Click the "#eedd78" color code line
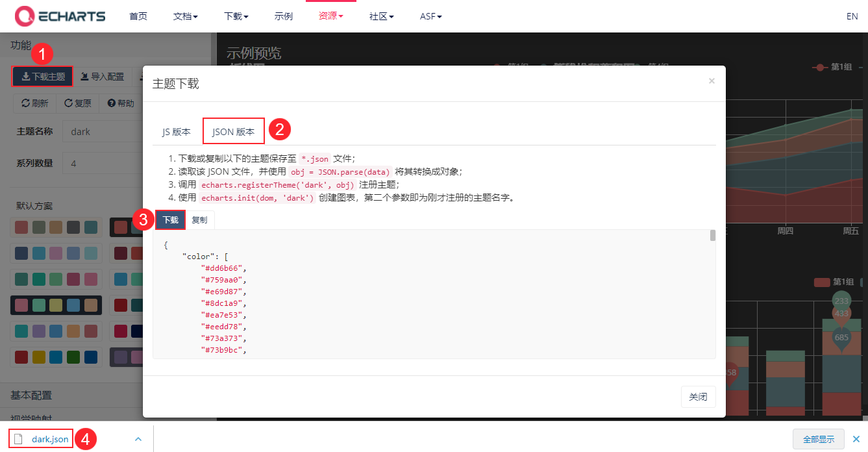 click(225, 327)
